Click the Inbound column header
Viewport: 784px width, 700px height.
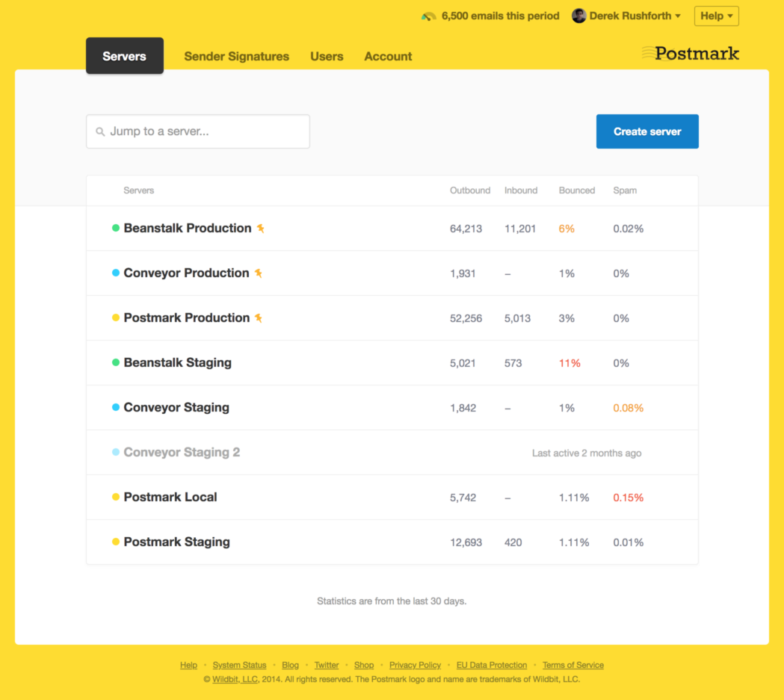pyautogui.click(x=520, y=191)
